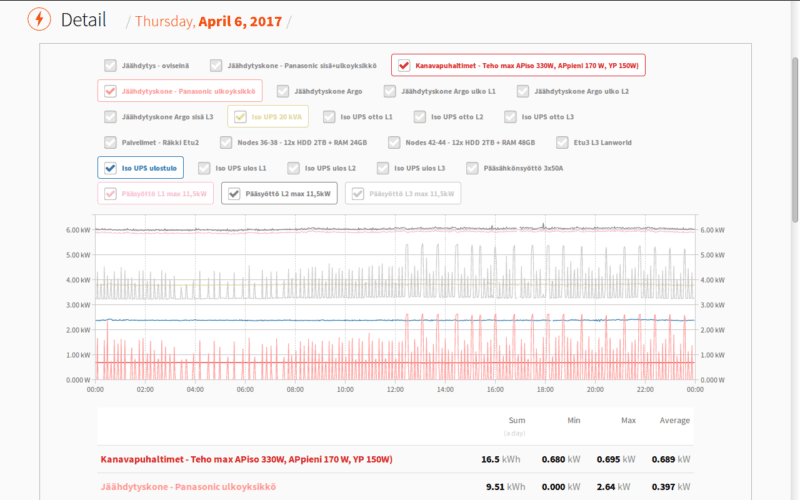Disable the Iso UPS ulostulo series
The image size is (800, 500).
[110, 168]
